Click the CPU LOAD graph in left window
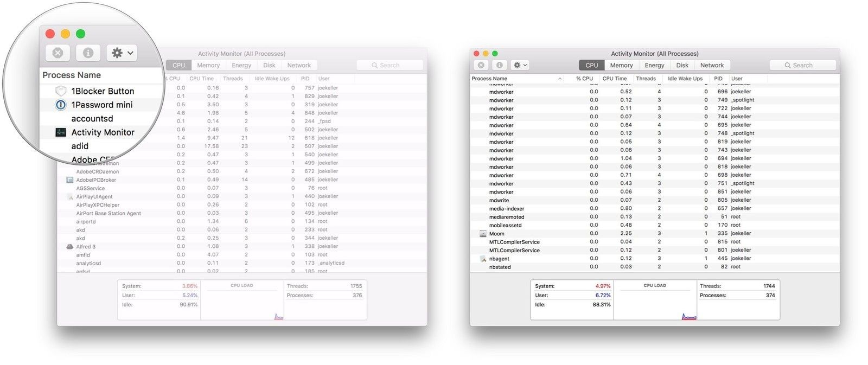Screen dimensions: 868x365 pyautogui.click(x=242, y=300)
